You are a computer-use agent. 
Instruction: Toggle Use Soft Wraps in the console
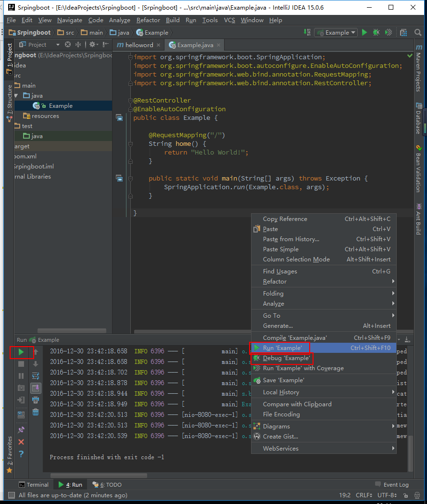[x=36, y=376]
